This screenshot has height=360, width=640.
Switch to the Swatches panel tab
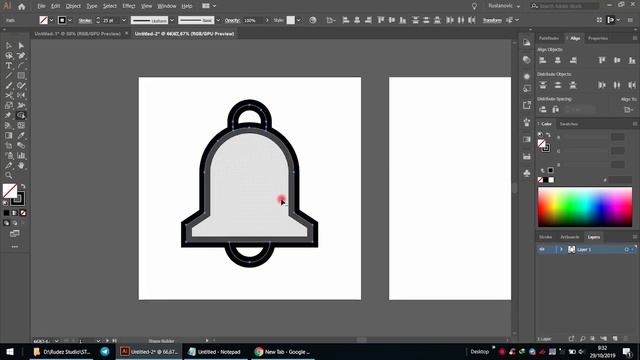(569, 124)
